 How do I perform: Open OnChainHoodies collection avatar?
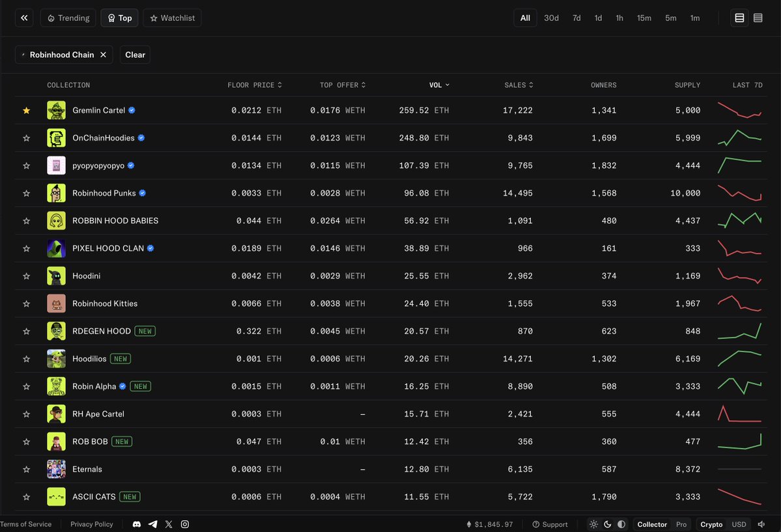pyautogui.click(x=56, y=137)
